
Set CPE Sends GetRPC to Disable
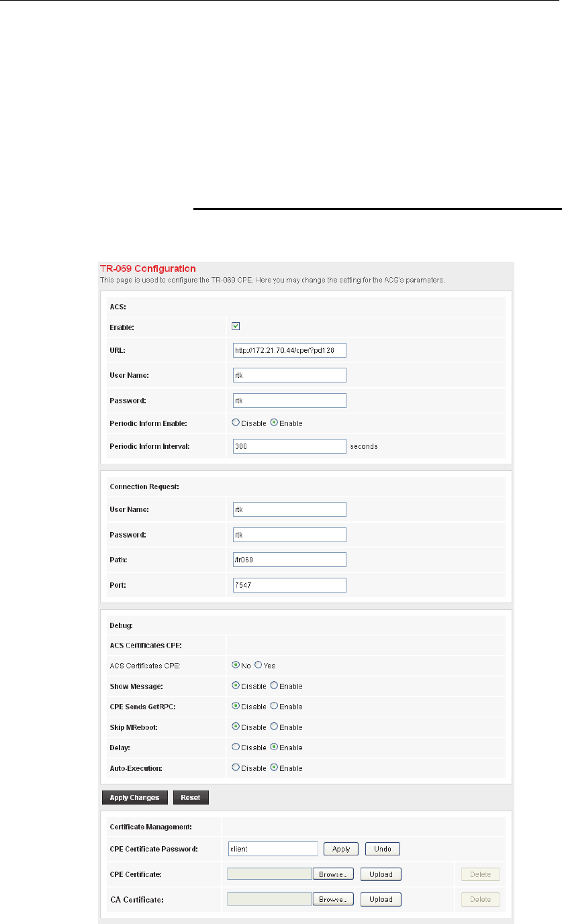[236, 706]
